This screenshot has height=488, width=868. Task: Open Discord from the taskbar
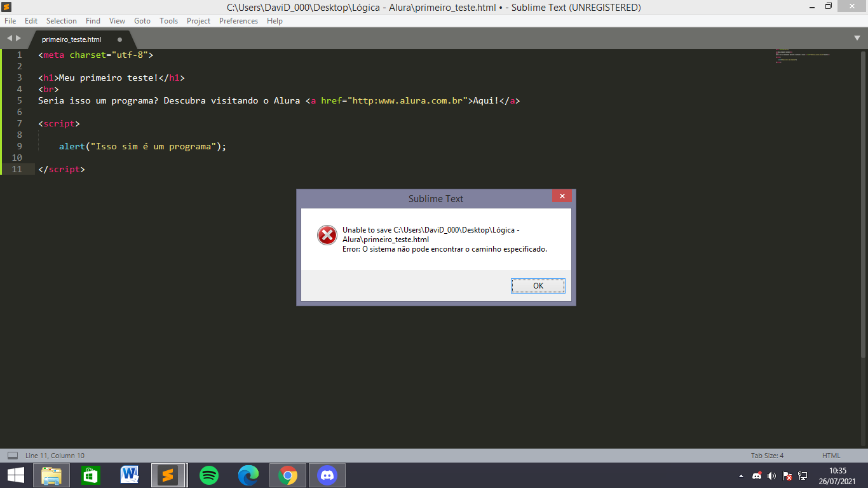point(327,475)
